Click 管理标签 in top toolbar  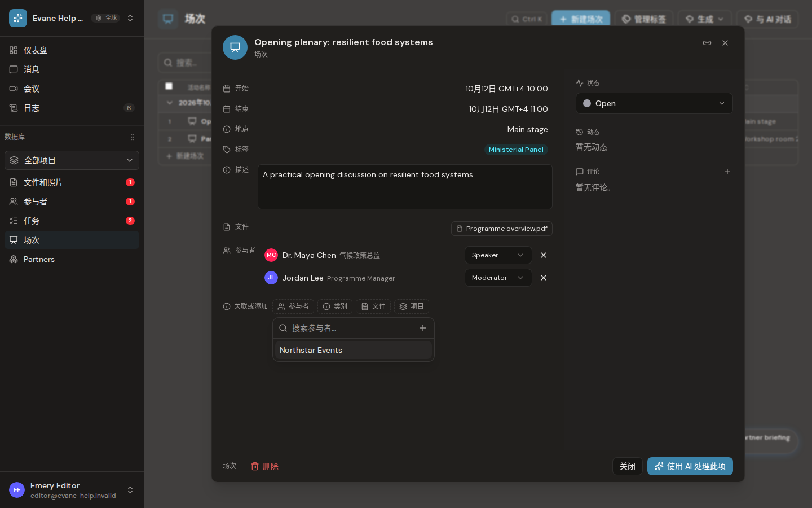644,19
